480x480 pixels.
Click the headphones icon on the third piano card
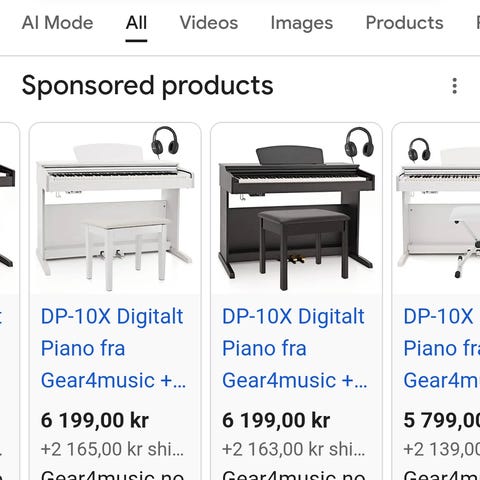coord(419,150)
